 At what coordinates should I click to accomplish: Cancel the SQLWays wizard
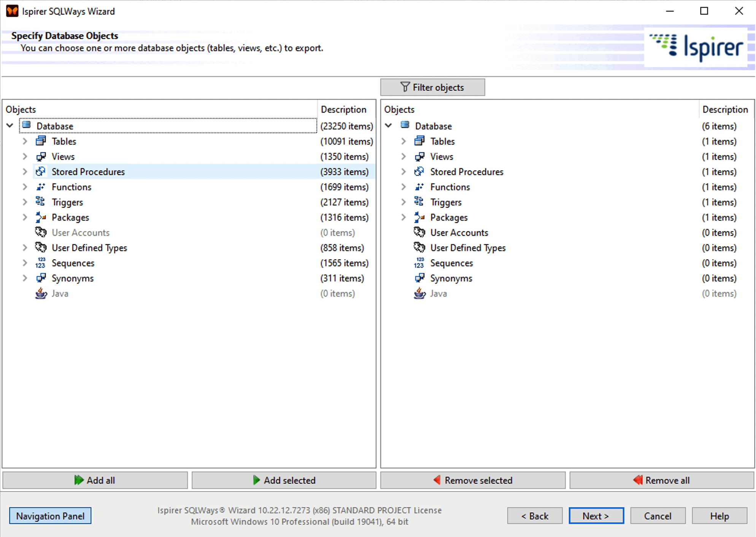point(658,516)
